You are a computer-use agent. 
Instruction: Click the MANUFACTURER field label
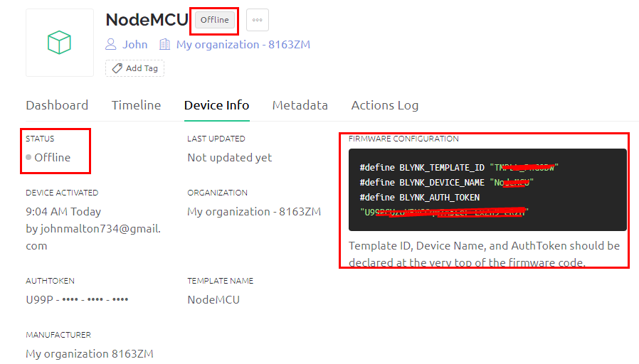pyautogui.click(x=58, y=335)
